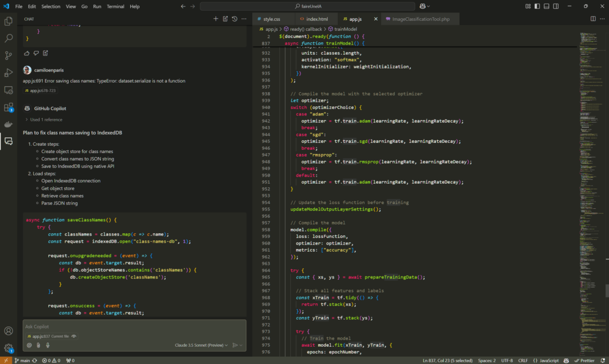Open the File menu
Viewport: 609px width, 364px height.
[x=18, y=6]
